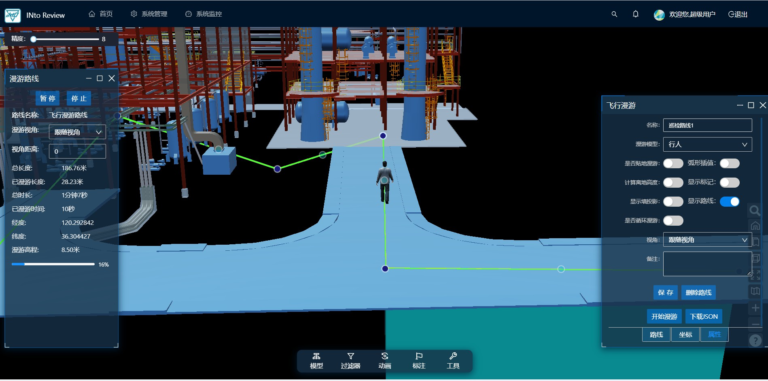Screen dimensions: 768x381
Task: Click the map icon in right side toolbar
Action: coord(755,291)
